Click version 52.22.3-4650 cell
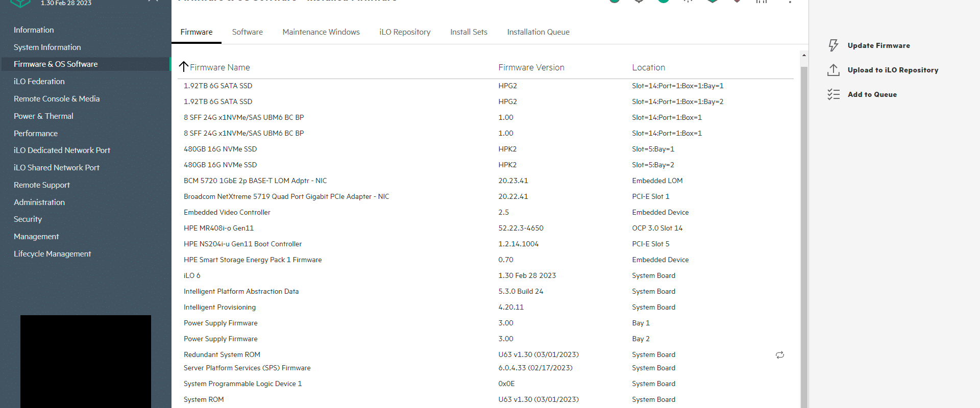980x408 pixels. click(521, 228)
